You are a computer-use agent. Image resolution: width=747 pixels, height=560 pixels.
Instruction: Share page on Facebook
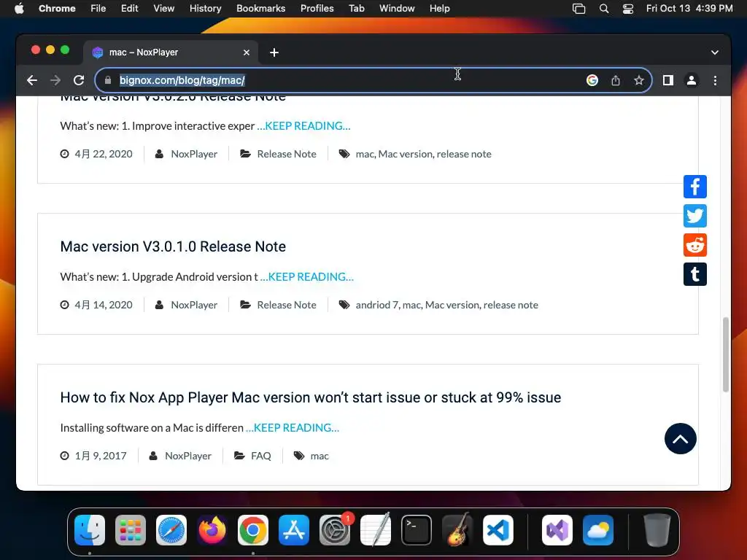(694, 187)
